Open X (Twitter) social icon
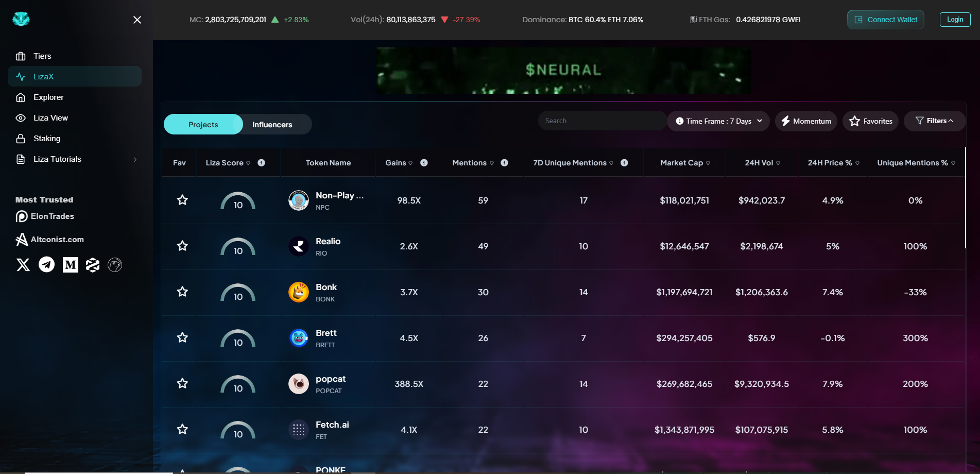 (23, 265)
